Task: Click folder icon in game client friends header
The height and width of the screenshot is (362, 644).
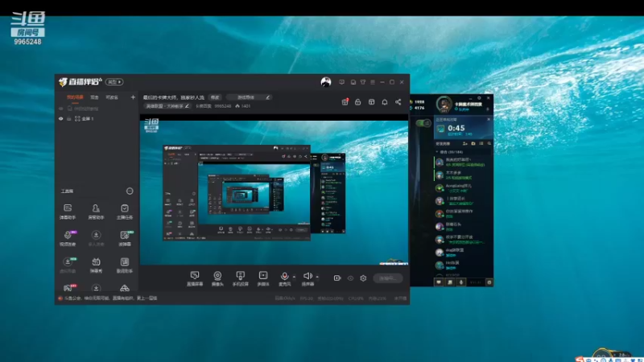Action: pyautogui.click(x=473, y=144)
